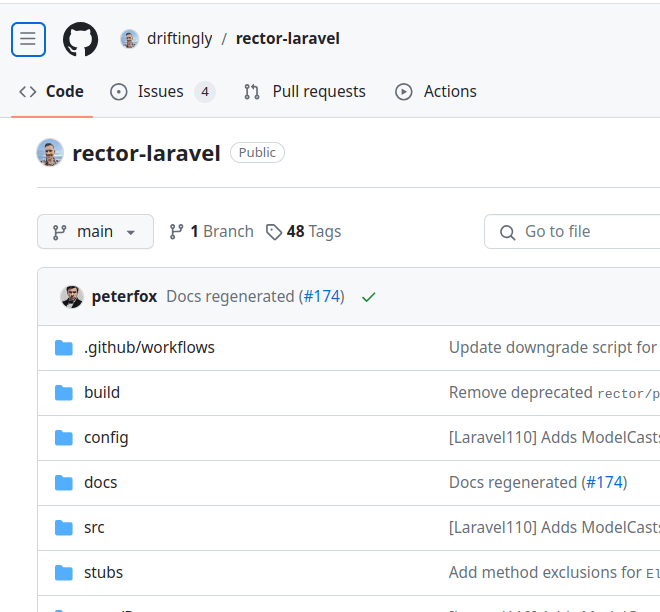Open the main branch dropdown

96,231
